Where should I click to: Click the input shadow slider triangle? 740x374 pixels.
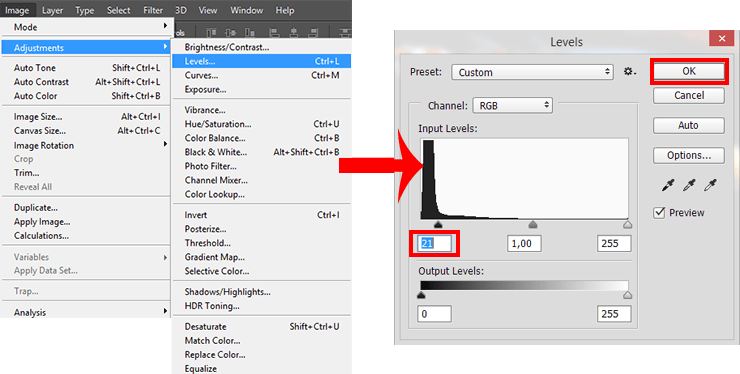[438, 225]
